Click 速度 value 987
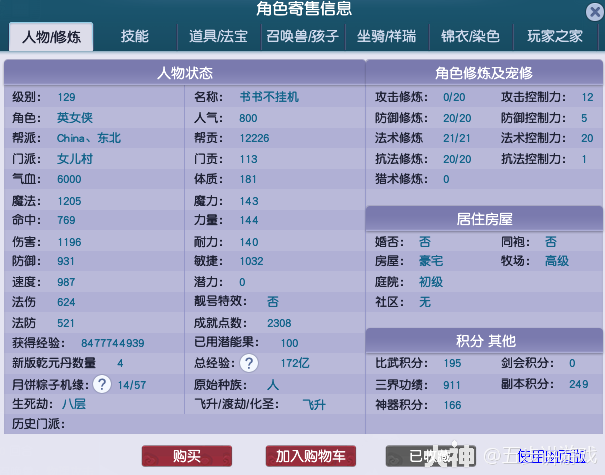 66,282
